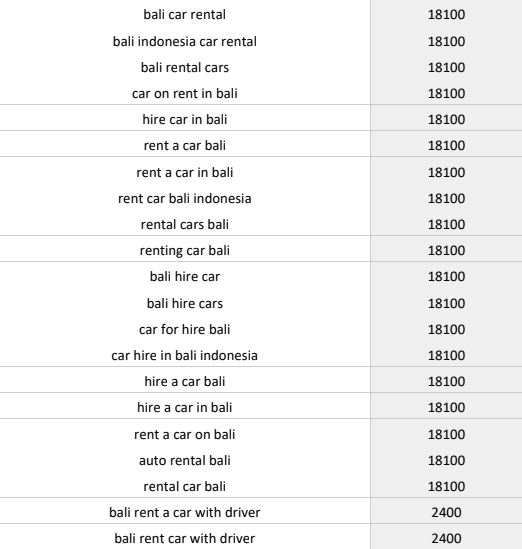The width and height of the screenshot is (522, 549).
Task: Click the 'bali hire cars' cell
Action: coord(185,303)
